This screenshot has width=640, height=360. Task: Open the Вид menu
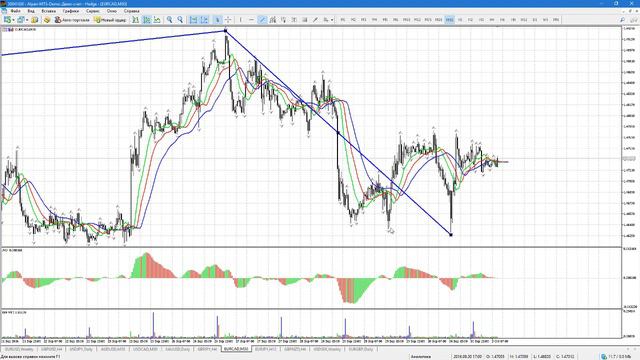(x=31, y=11)
